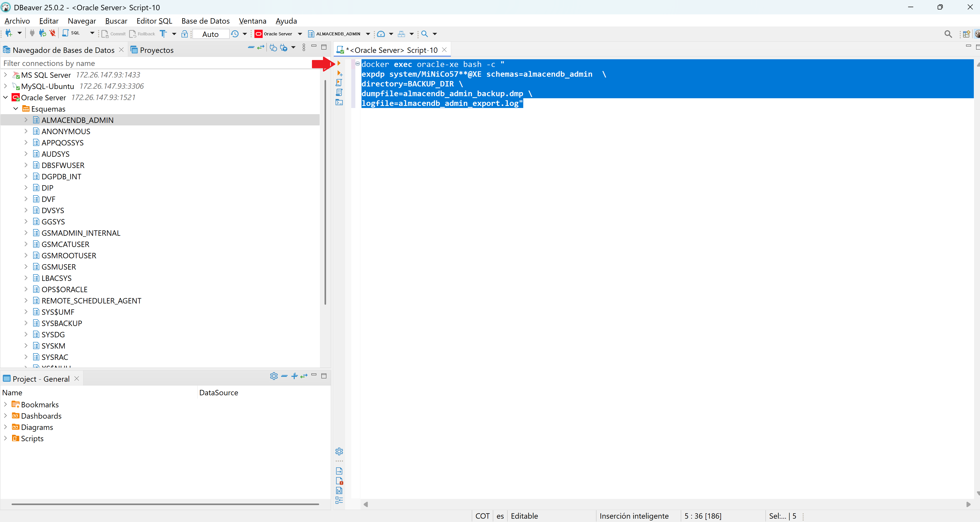
Task: Open project panel settings gear
Action: coord(273,376)
